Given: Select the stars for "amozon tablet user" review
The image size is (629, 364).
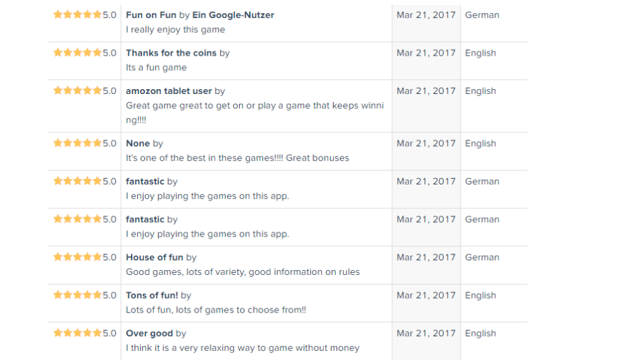Looking at the screenshot, I should 77,91.
